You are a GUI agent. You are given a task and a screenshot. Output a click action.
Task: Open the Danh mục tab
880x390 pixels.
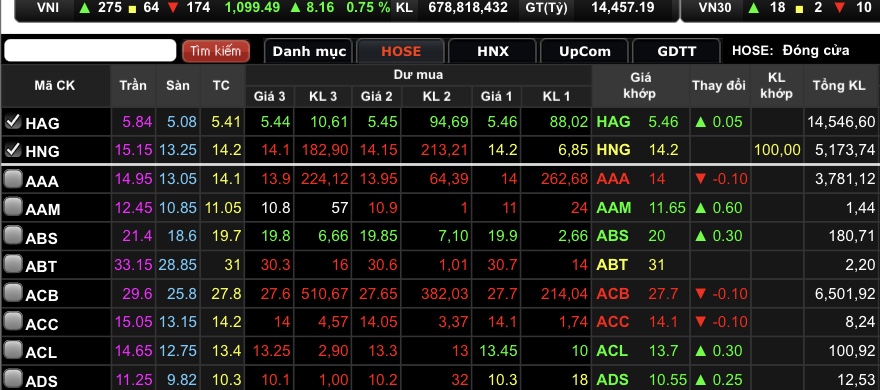click(x=309, y=51)
